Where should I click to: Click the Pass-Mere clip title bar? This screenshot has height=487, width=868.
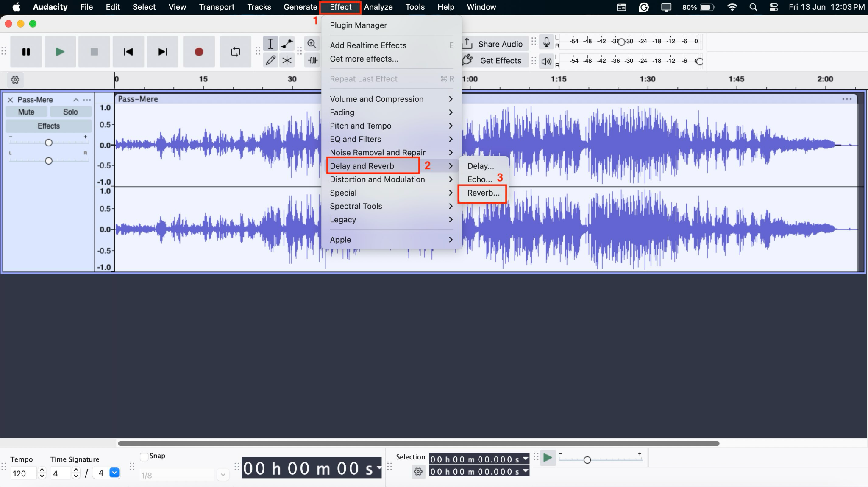(x=486, y=99)
